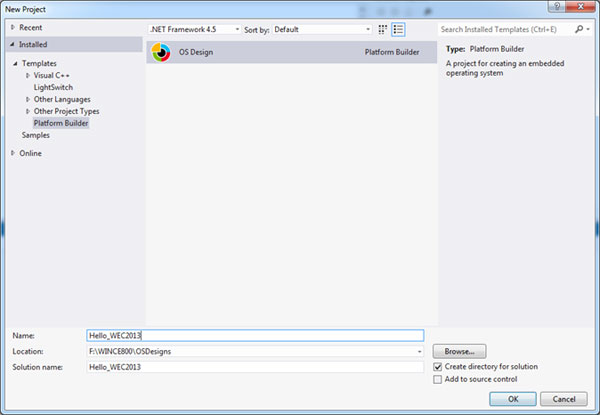
Task: Select the OS Design template icon
Action: (x=161, y=52)
